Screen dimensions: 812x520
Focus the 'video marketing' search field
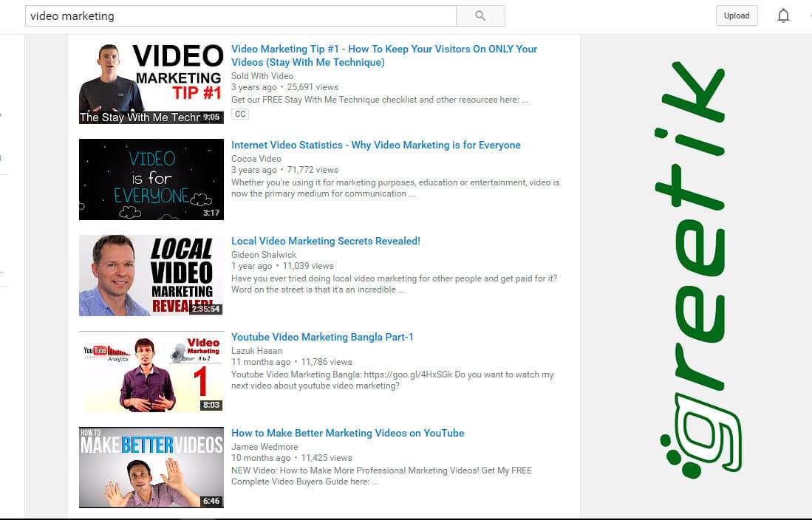(240, 16)
